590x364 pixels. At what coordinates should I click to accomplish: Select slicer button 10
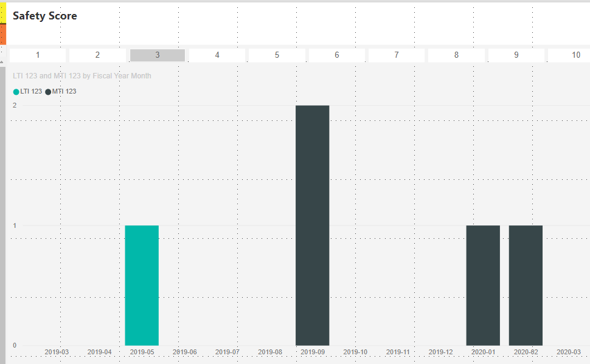(x=569, y=55)
